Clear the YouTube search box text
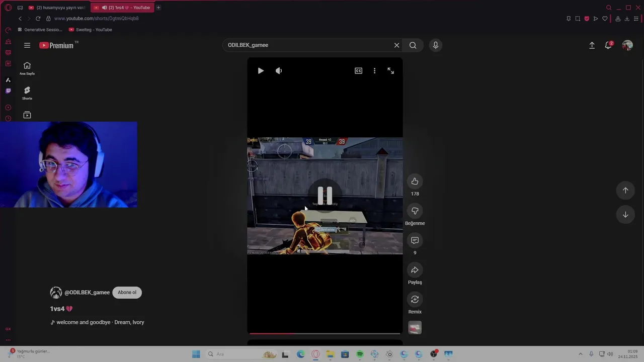Image resolution: width=644 pixels, height=362 pixels. coord(396,45)
